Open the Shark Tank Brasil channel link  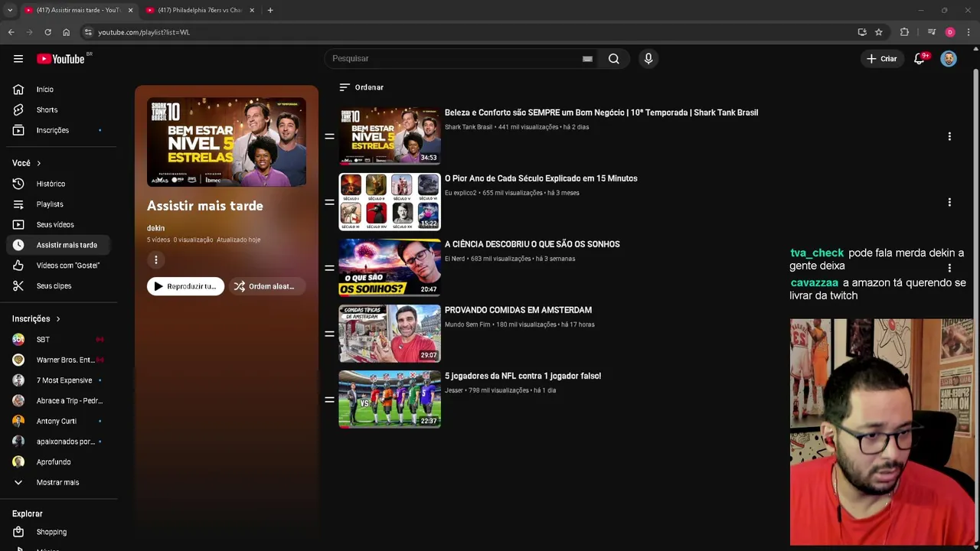tap(469, 127)
